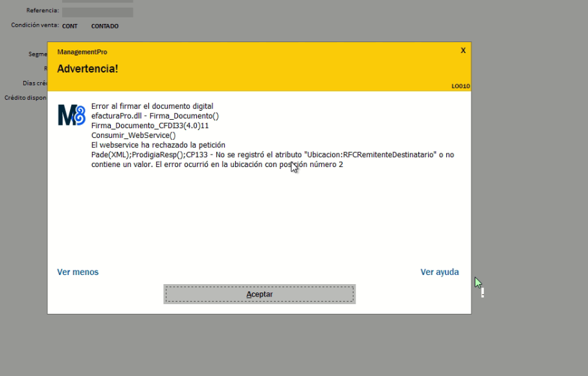
Task: Click the M8 ManagementPro logo icon
Action: point(72,115)
